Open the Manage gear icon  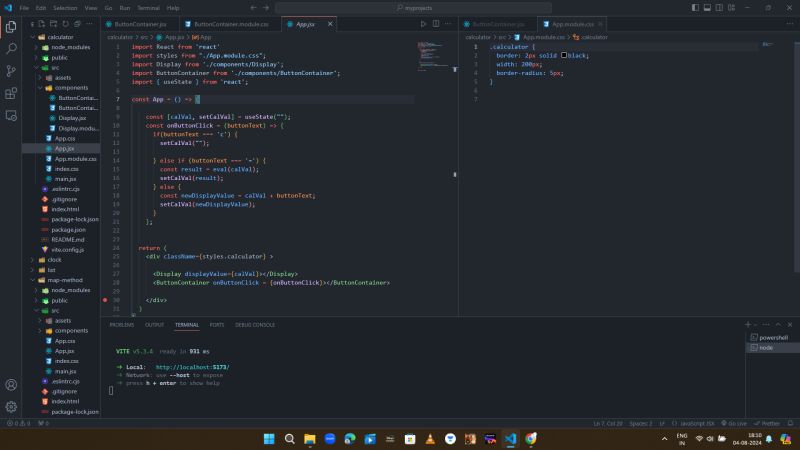[11, 407]
